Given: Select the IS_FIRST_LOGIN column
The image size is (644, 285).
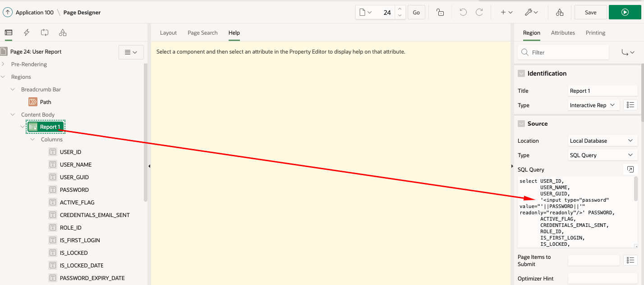Looking at the screenshot, I should pyautogui.click(x=80, y=240).
